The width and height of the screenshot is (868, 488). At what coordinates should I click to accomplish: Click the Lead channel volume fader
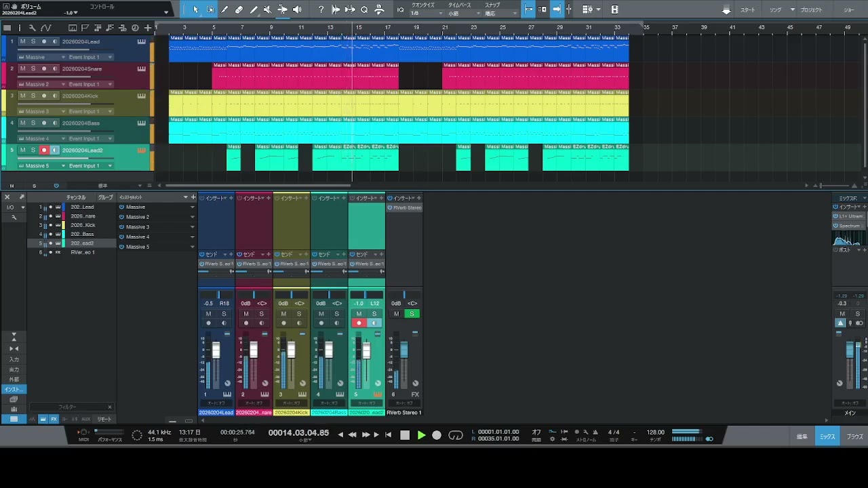(216, 350)
